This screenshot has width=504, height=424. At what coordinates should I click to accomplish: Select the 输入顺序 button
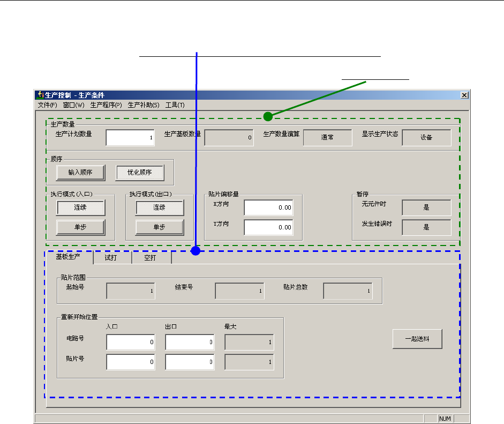(80, 173)
